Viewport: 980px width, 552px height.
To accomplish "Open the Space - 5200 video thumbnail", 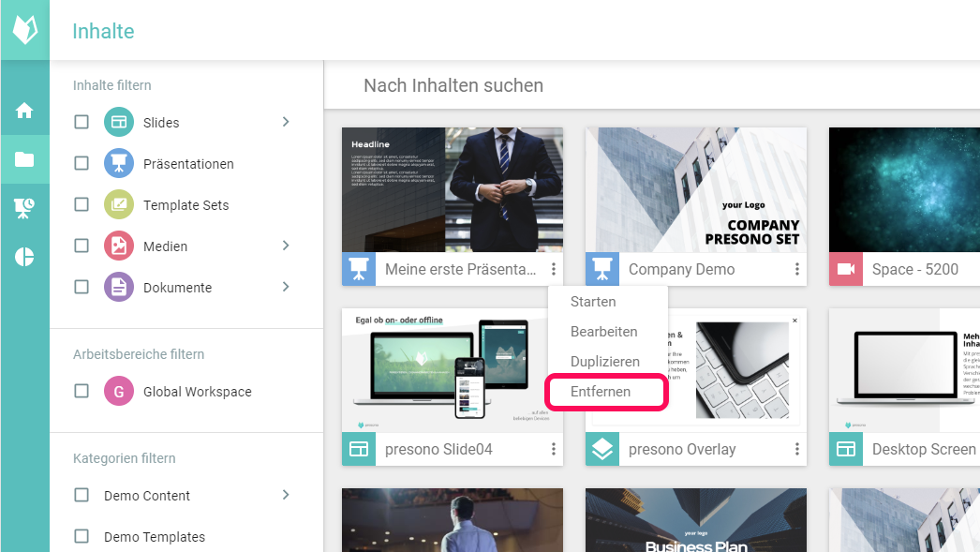I will pyautogui.click(x=904, y=189).
